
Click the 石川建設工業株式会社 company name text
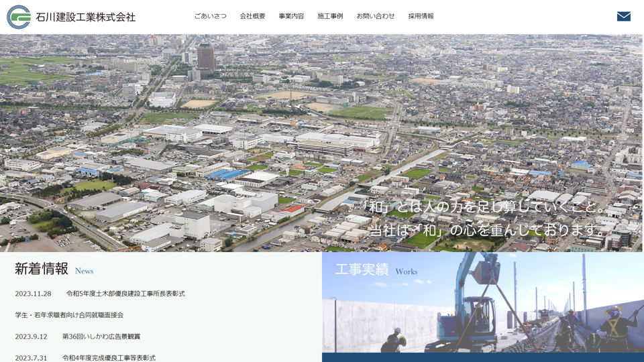tap(85, 17)
